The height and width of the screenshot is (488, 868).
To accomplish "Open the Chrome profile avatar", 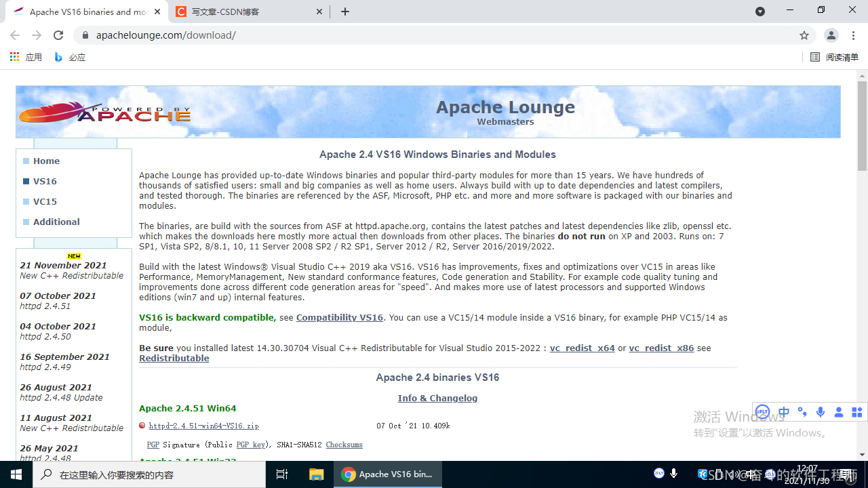I will (831, 35).
